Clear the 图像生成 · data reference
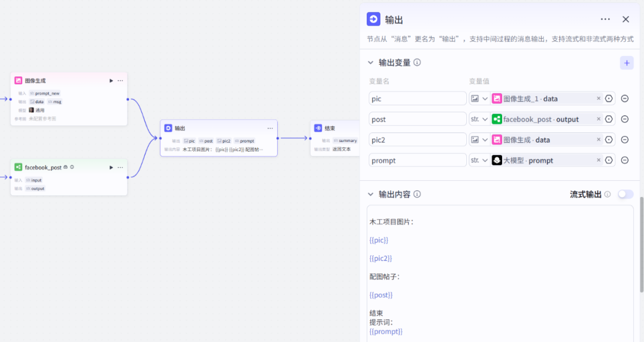This screenshot has width=644, height=342. click(599, 139)
